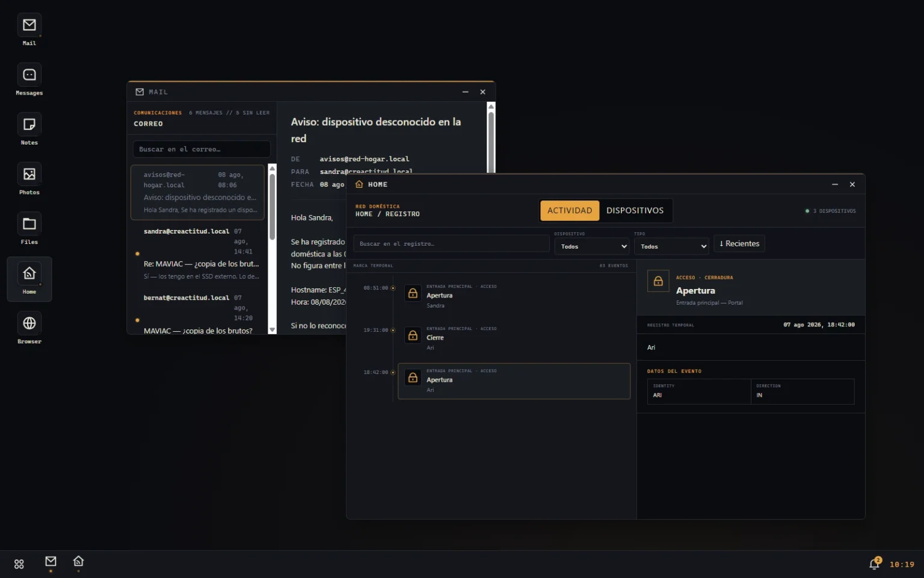Open the bernat@creactitud.local MAVIAC email
Viewport: 924px width, 578px height.
(197, 312)
